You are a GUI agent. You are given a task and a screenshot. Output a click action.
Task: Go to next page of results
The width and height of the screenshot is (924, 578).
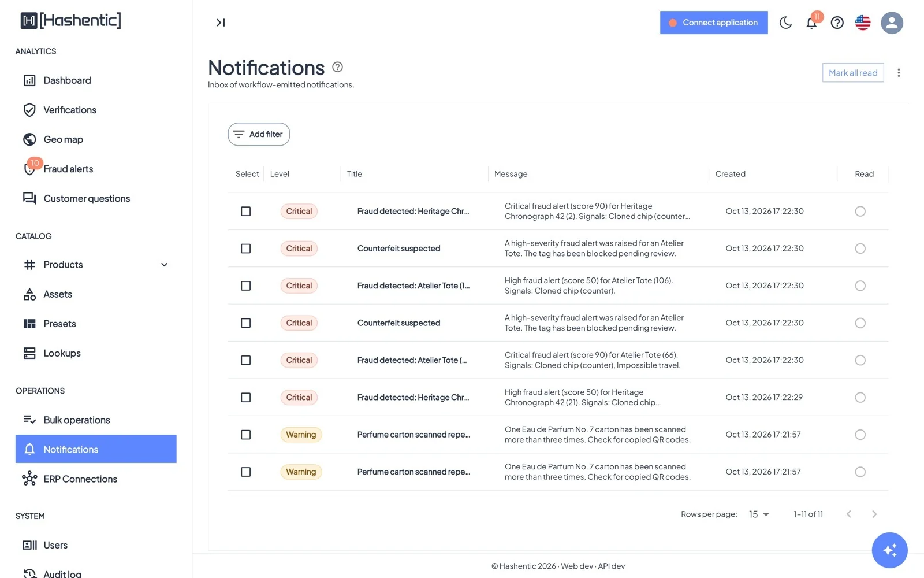click(874, 514)
